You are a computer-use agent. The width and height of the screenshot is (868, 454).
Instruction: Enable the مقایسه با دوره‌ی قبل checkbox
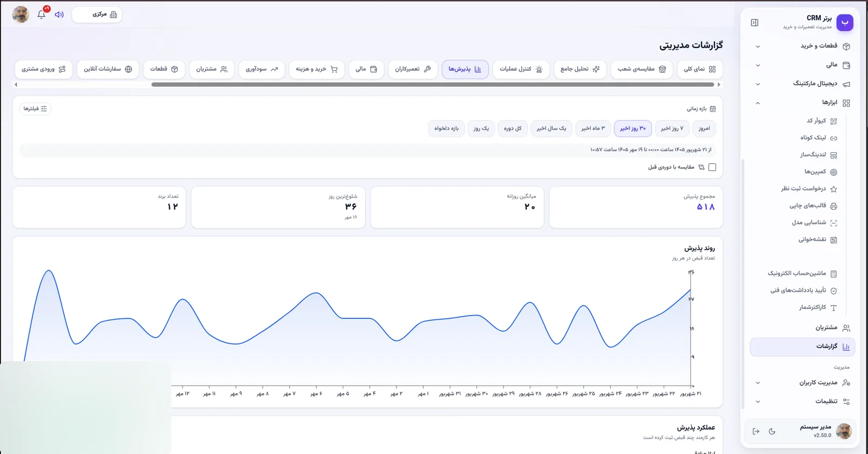coord(712,167)
